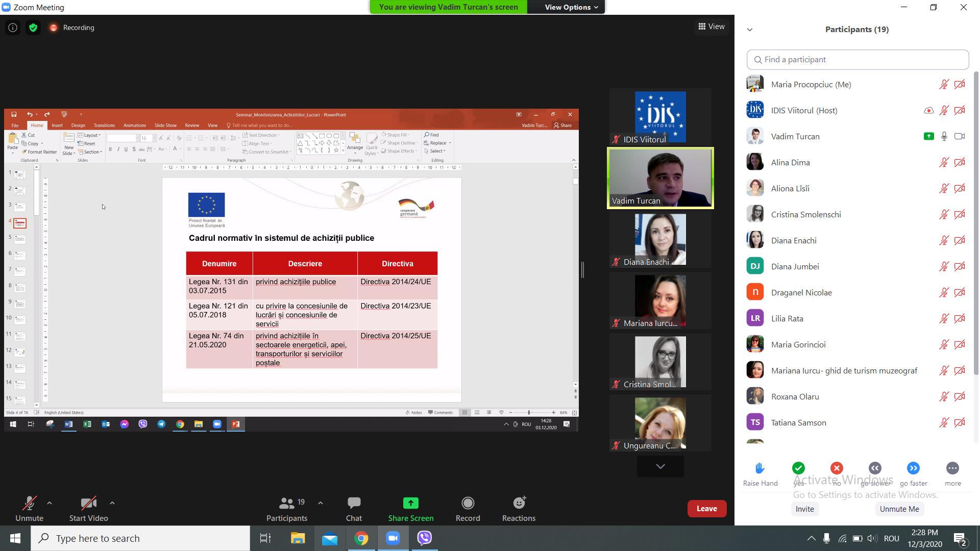Click the Roxana Olaru participant row
This screenshot has height=551, width=980.
tap(857, 396)
